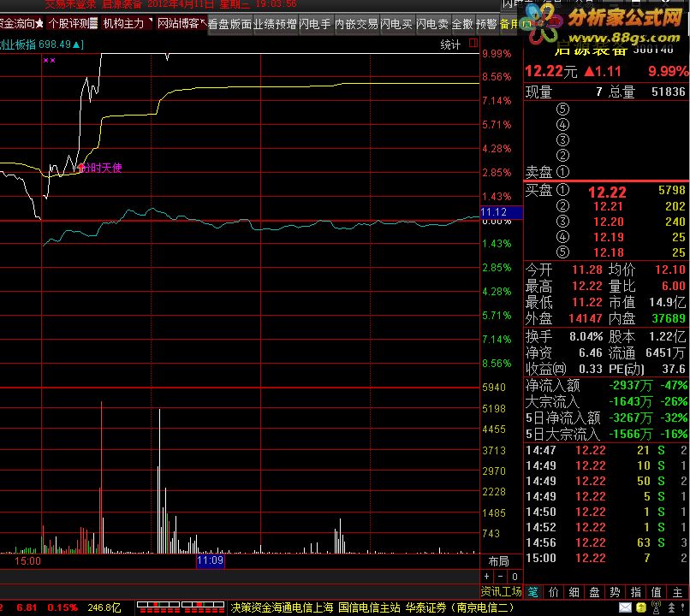The height and width of the screenshot is (616, 690).
Task: Click the 全撤 cancel-all button
Action: [x=462, y=24]
